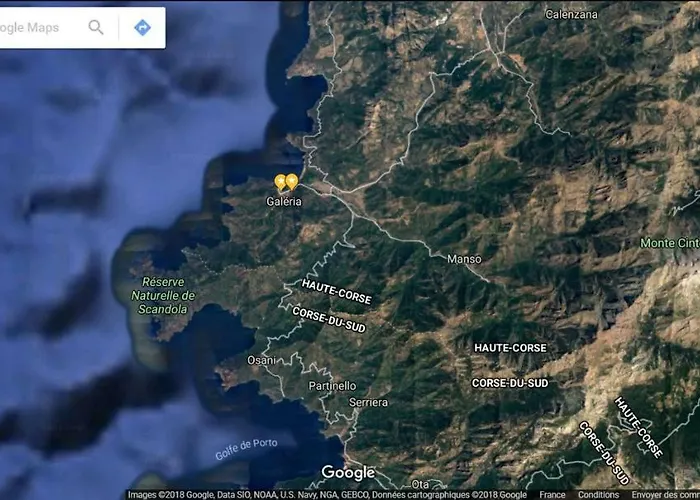Click the Ota village label
The image size is (700, 500).
coord(419,484)
